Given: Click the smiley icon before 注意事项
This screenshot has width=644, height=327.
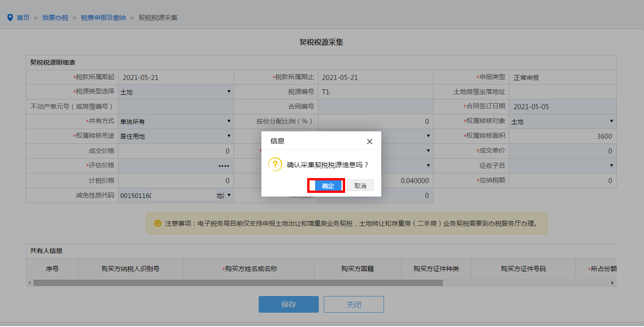Looking at the screenshot, I should tap(158, 223).
